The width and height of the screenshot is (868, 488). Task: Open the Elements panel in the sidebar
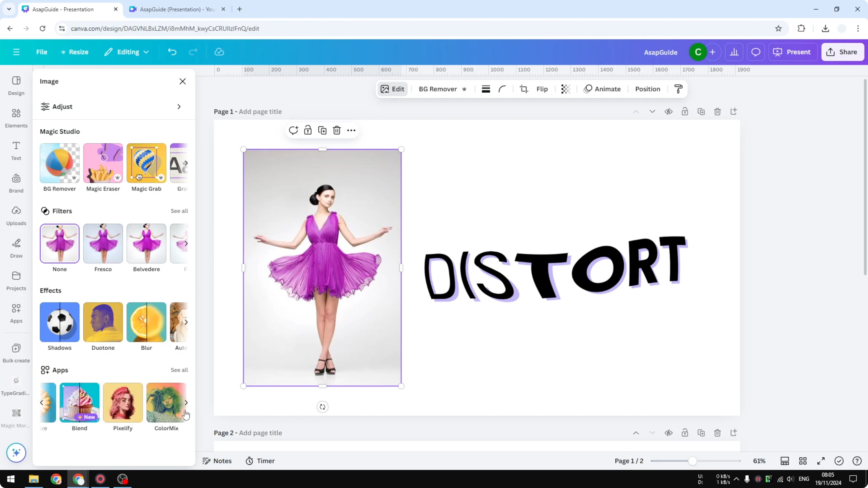16,118
